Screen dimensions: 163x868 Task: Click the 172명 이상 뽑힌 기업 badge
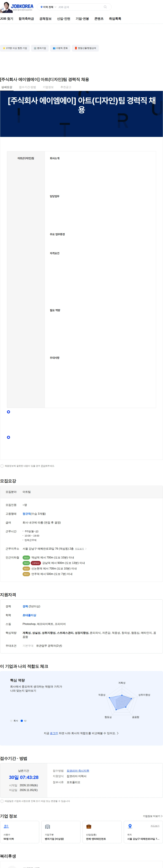[15, 48]
